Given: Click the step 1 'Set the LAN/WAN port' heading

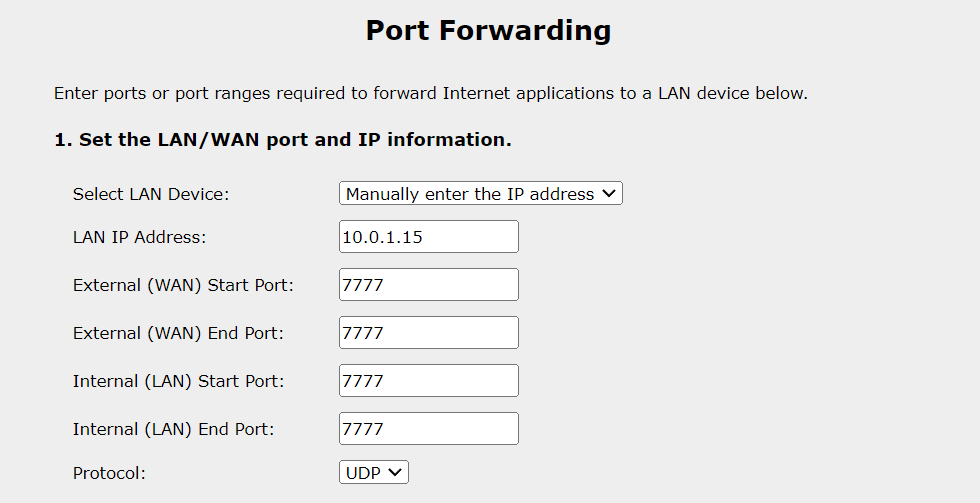Looking at the screenshot, I should 282,139.
